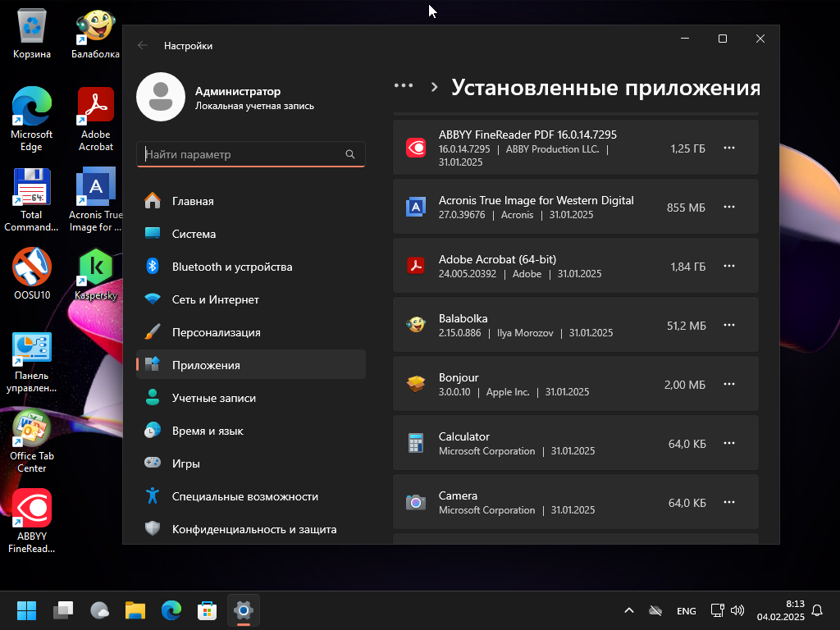Launch Adobe Acrobat desktop shortcut
This screenshot has height=630, width=840.
point(96,119)
